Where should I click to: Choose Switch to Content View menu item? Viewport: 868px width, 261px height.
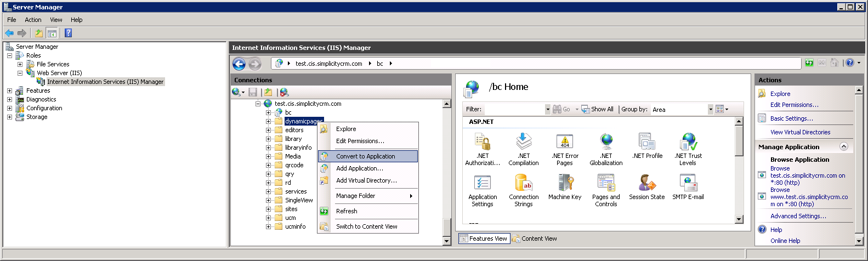(x=368, y=226)
